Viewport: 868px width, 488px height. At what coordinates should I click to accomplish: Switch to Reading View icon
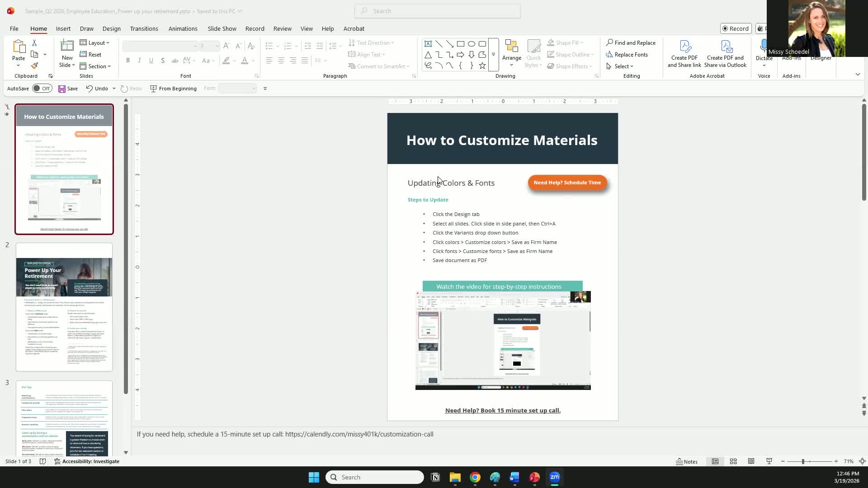tap(751, 461)
